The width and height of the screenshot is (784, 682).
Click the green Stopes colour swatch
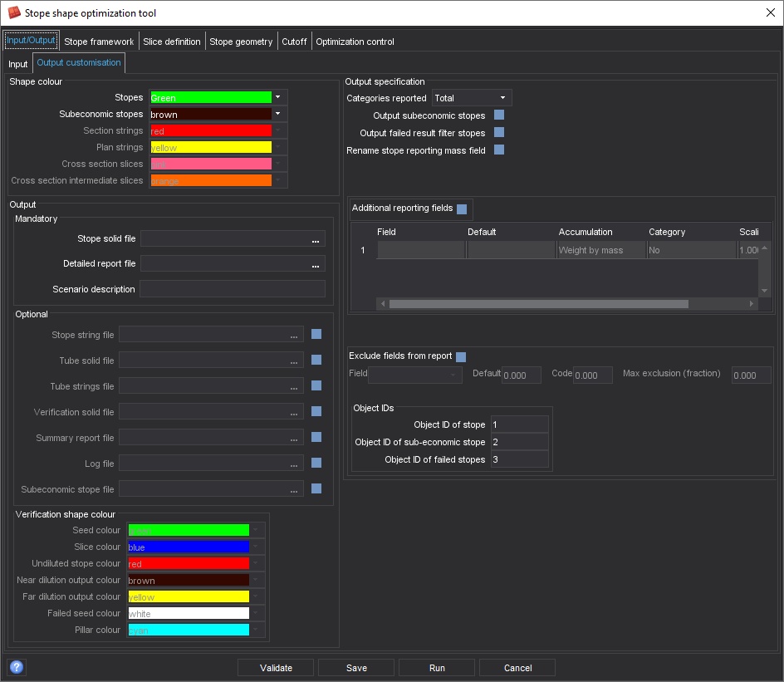click(210, 97)
